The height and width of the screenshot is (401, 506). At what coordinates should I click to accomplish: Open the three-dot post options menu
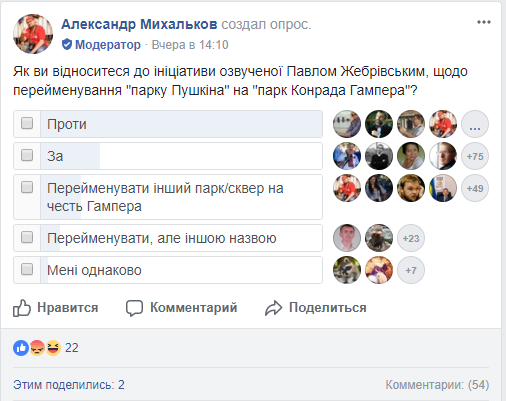click(x=484, y=22)
